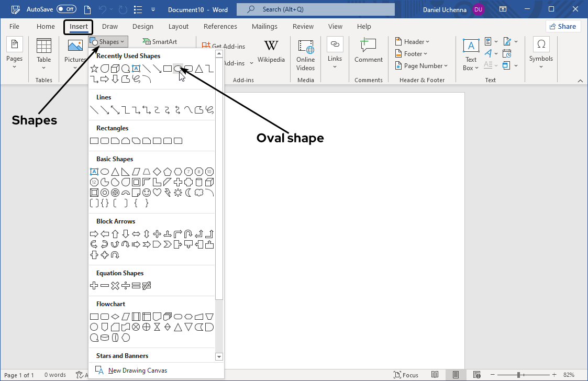Expand the Symbols dropdown
588x381 pixels.
(x=541, y=53)
